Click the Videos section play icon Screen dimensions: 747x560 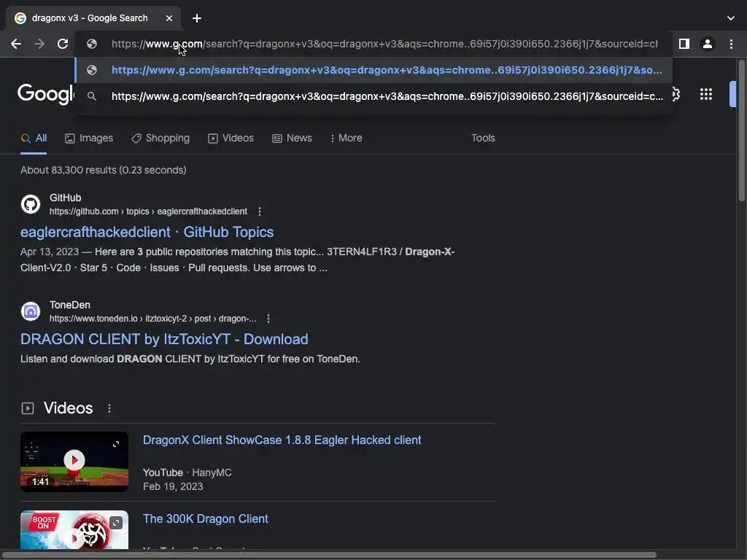click(28, 408)
